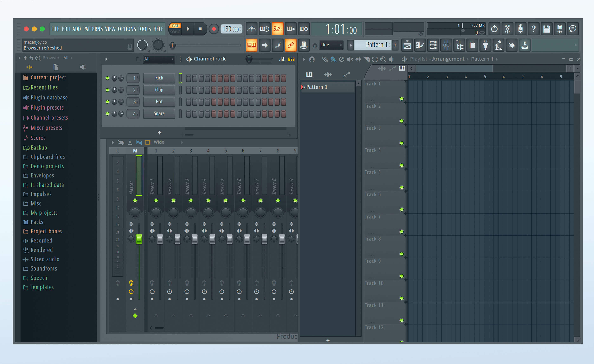Switch to SONG mode toggle
Viewport: 594px width, 364px height.
point(175,32)
